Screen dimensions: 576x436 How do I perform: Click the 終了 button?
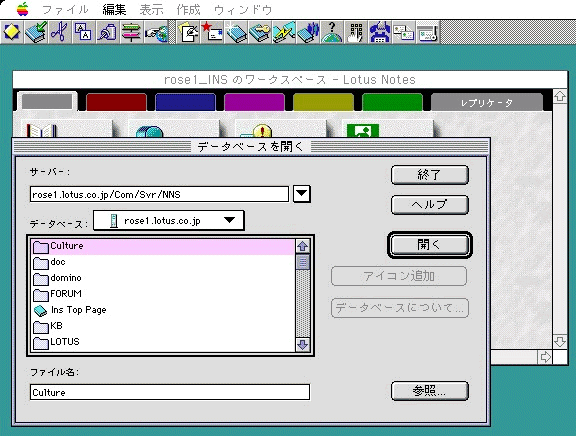pos(429,175)
